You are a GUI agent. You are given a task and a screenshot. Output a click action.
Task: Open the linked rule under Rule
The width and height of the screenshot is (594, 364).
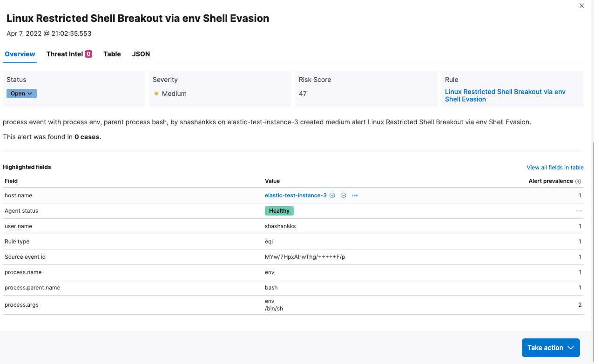[505, 95]
